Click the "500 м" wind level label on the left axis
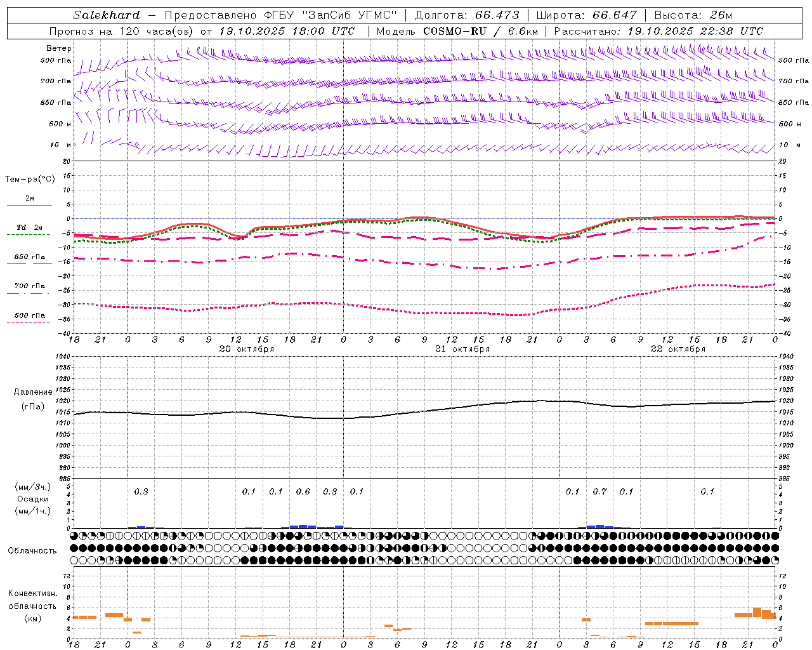812x650 pixels. click(60, 124)
